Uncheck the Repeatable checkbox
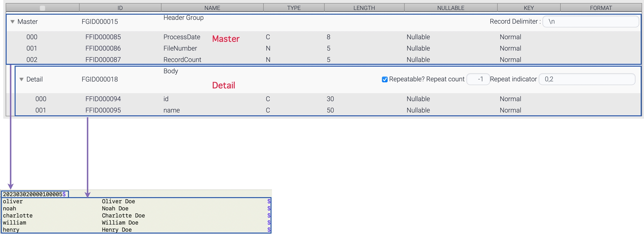 click(385, 79)
